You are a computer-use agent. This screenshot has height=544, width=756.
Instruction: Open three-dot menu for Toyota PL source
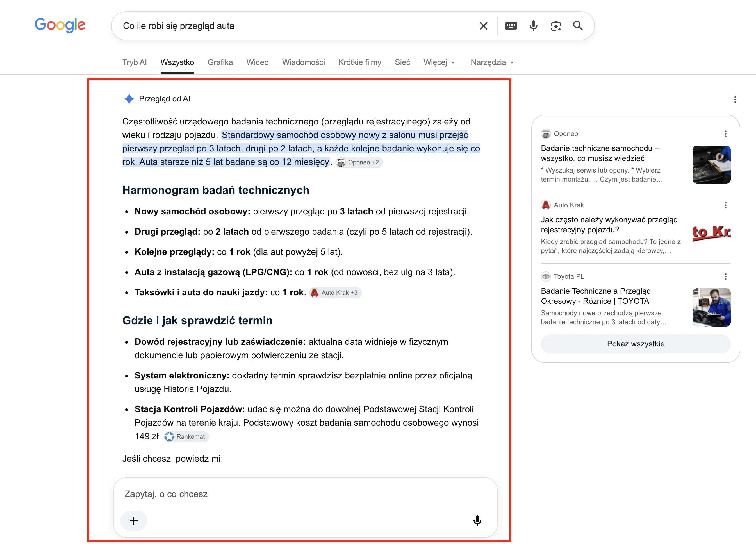(725, 276)
